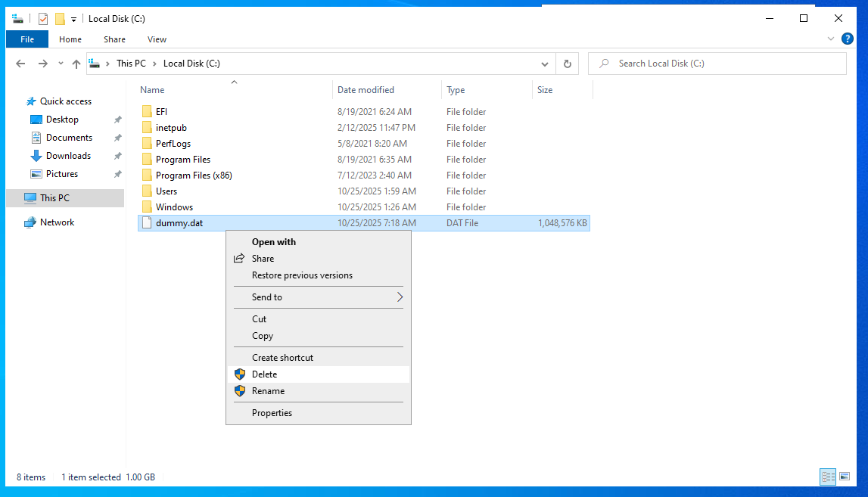Open the blue Help question mark icon

point(847,39)
